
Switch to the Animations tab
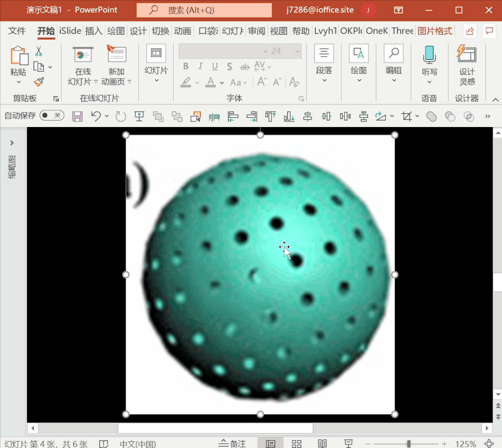(x=182, y=31)
